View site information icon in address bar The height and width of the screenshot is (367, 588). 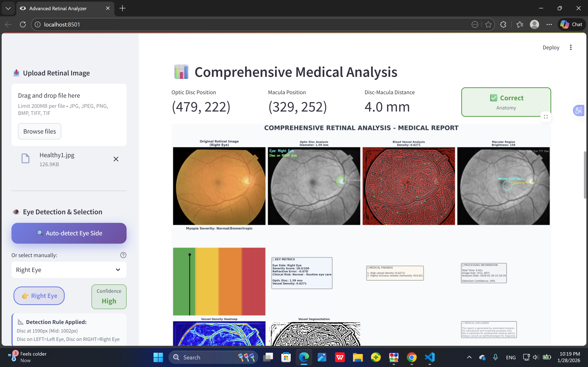pos(38,24)
